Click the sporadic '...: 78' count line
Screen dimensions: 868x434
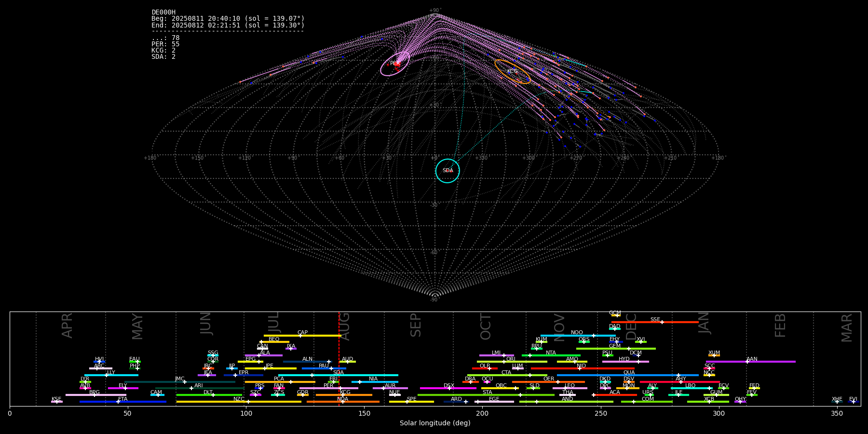pos(165,38)
